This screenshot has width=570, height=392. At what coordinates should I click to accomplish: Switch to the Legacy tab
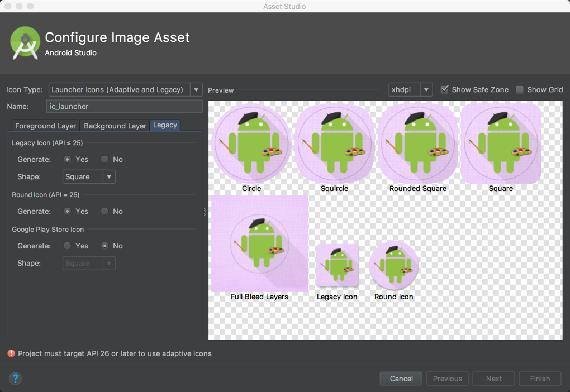(x=165, y=125)
